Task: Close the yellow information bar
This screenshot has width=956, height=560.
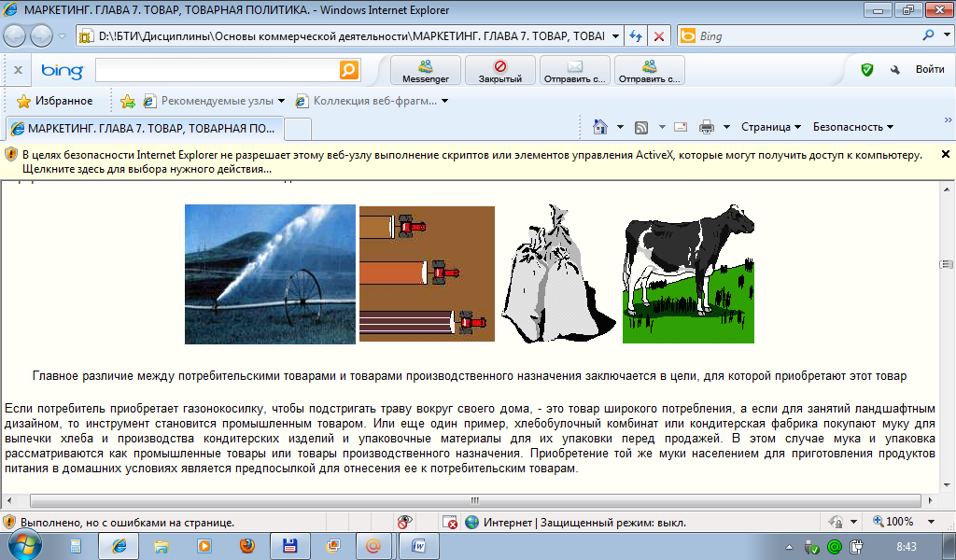Action: pyautogui.click(x=946, y=154)
